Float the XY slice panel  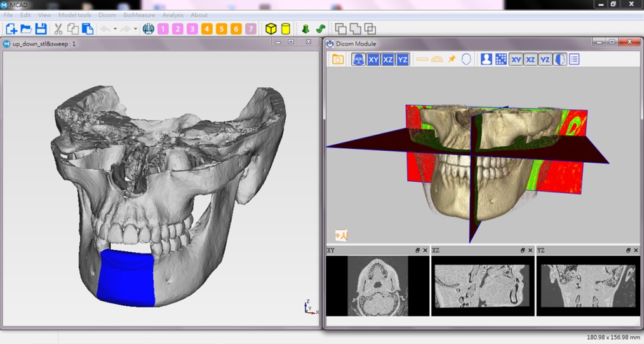point(417,251)
